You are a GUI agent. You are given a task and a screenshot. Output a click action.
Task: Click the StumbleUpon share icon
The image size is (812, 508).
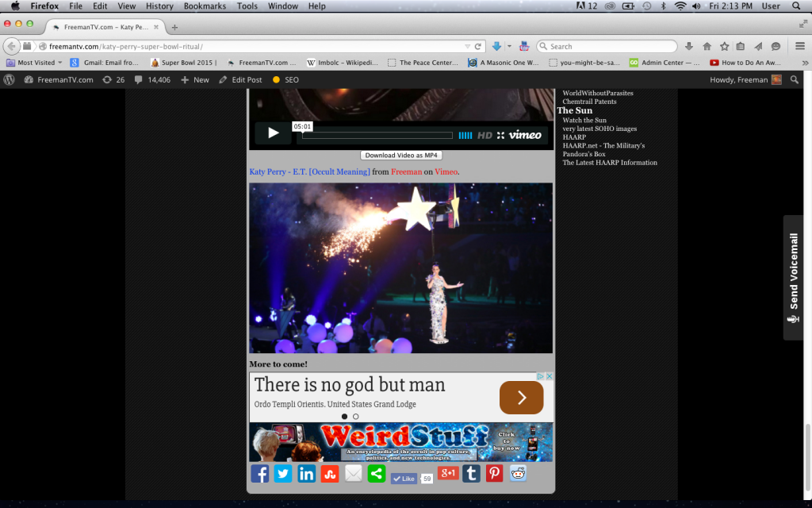pyautogui.click(x=330, y=474)
